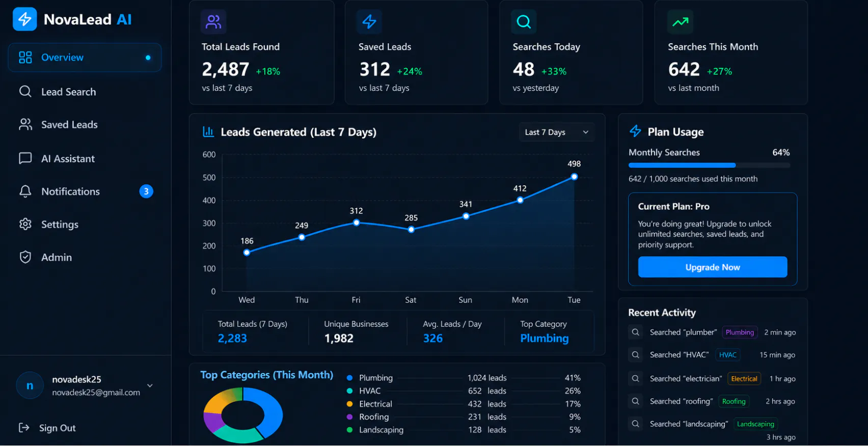
Task: Click the Top Categories donut chart
Action: point(243,415)
